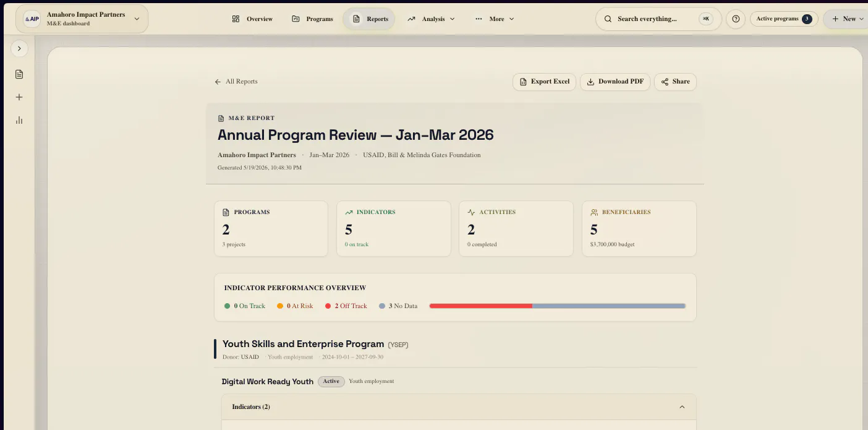Go to the Overview tab
The image size is (868, 430).
tap(252, 19)
